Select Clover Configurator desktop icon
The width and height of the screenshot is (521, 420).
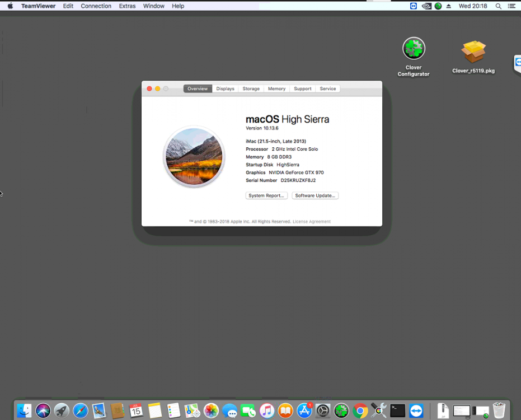point(414,57)
